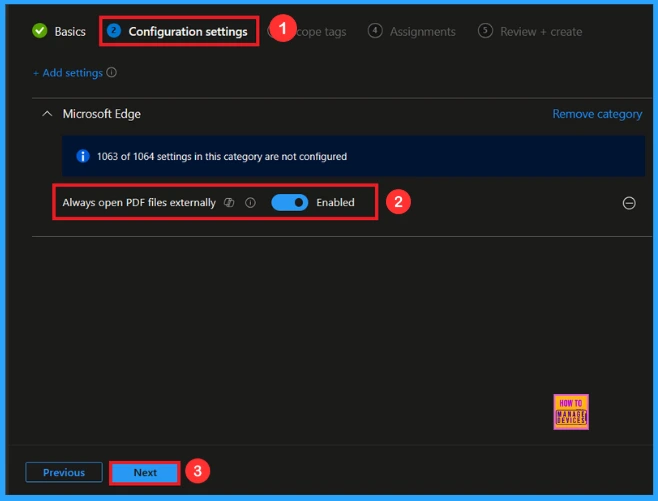
Task: Click the blue info icon in settings banner
Action: click(x=83, y=156)
